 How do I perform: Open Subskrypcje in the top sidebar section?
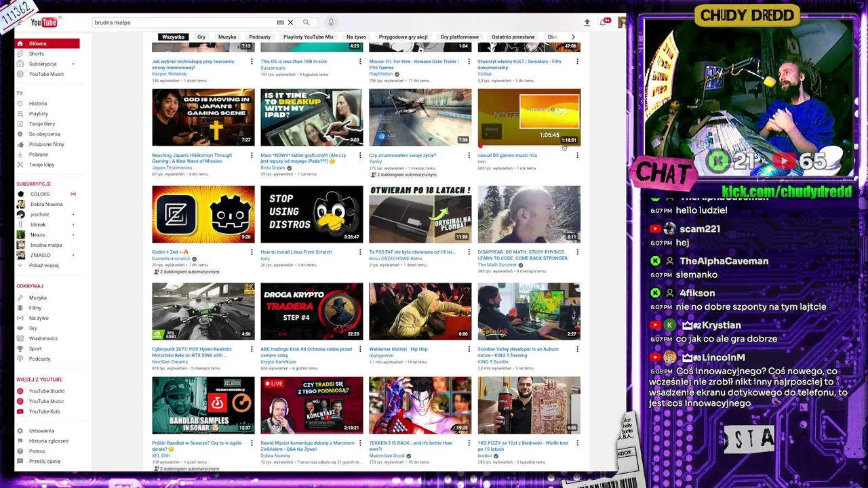[x=47, y=64]
